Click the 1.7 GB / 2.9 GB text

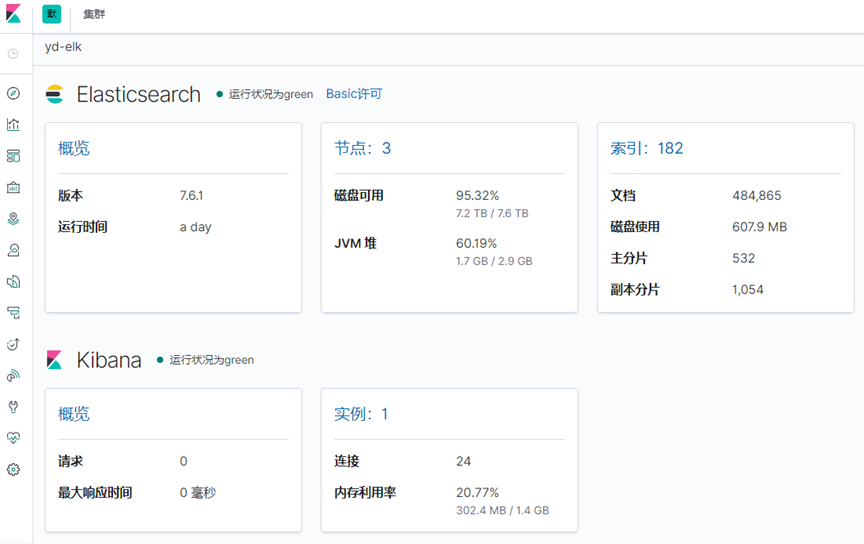tap(494, 261)
